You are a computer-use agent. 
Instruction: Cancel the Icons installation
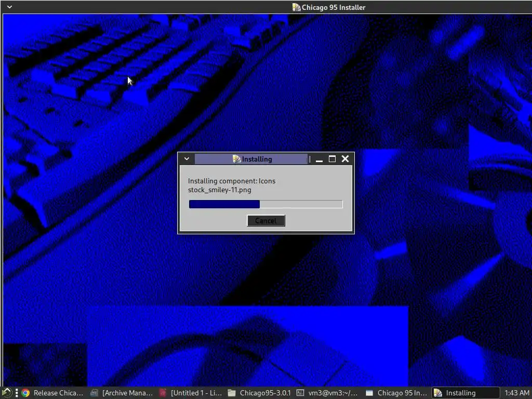coord(265,220)
